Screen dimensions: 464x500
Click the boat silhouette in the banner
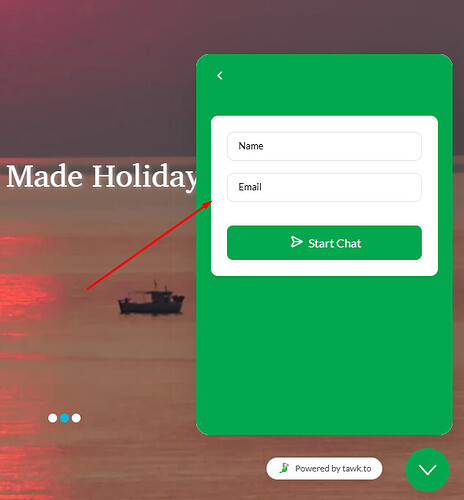tap(151, 298)
